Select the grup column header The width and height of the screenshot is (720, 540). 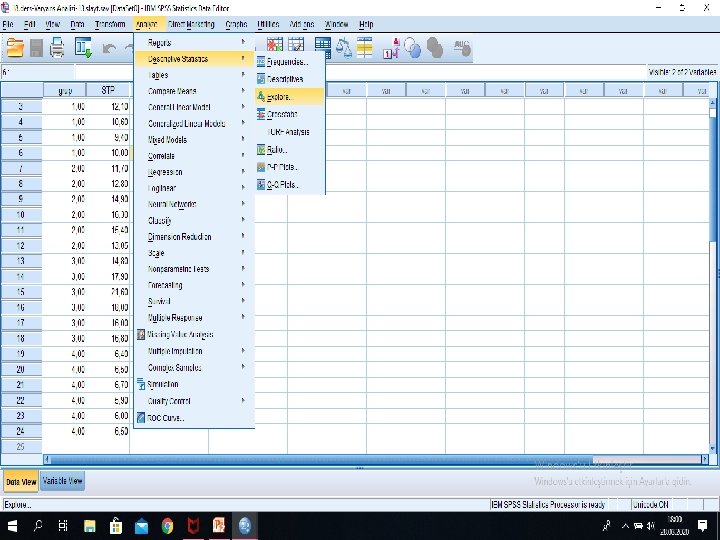(65, 90)
